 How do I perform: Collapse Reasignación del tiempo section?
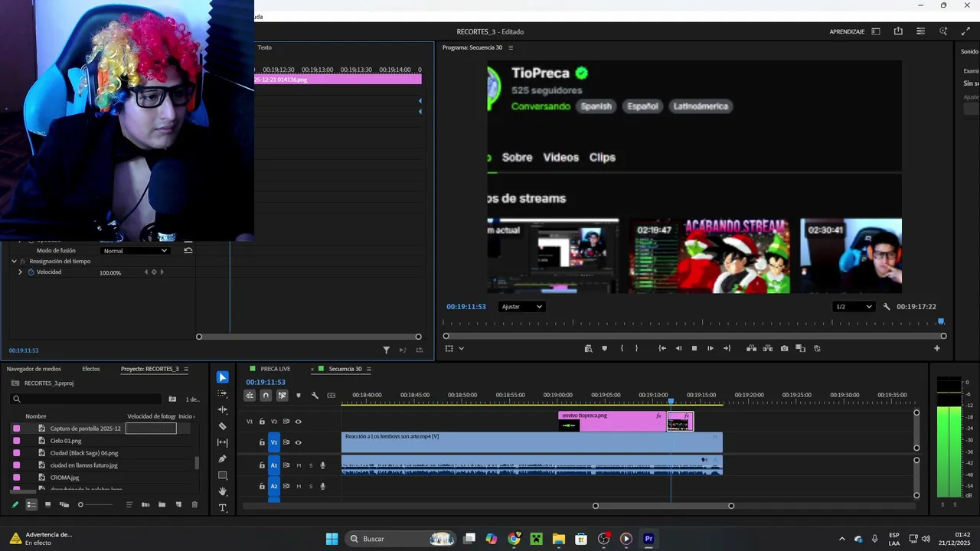(x=14, y=261)
